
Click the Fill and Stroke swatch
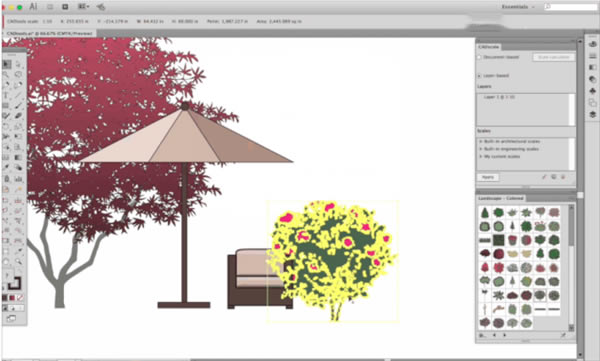13,283
